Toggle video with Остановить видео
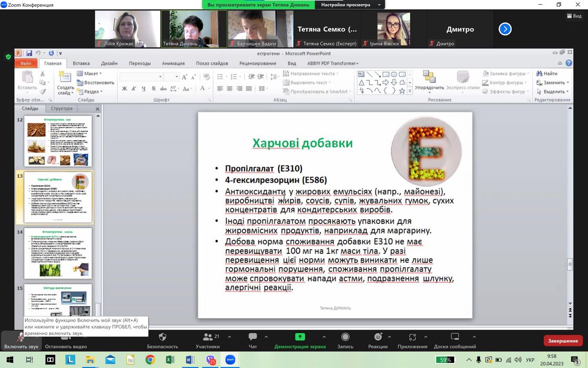 (x=66, y=340)
